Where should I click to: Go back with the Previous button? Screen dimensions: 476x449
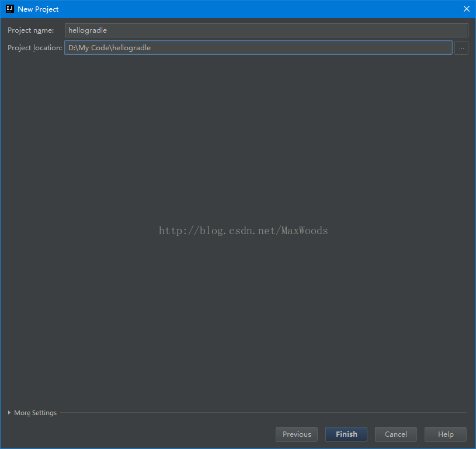[x=297, y=434]
